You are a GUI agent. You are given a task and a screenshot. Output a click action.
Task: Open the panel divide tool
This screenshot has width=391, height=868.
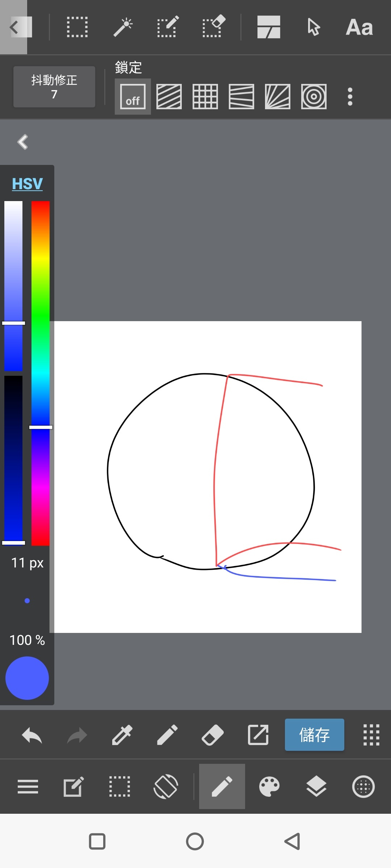(269, 27)
